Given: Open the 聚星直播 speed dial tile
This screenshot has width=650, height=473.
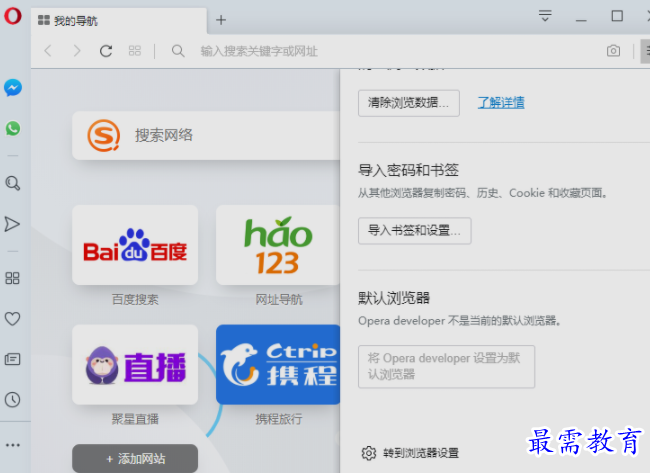Looking at the screenshot, I should pyautogui.click(x=135, y=364).
